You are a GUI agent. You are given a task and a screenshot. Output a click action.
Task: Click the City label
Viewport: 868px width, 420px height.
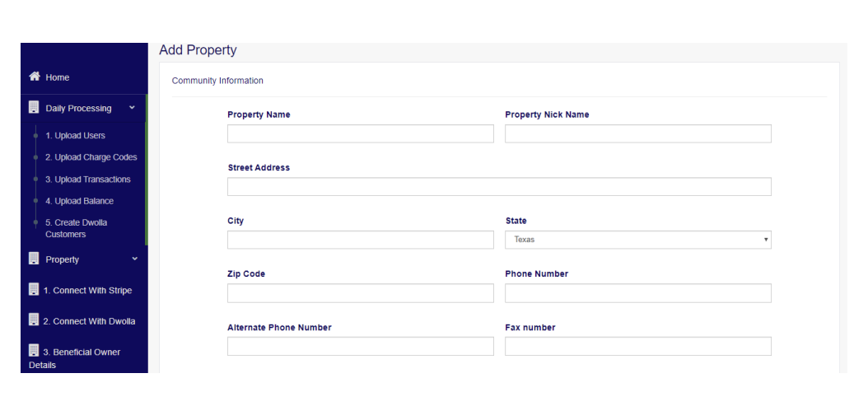click(236, 221)
